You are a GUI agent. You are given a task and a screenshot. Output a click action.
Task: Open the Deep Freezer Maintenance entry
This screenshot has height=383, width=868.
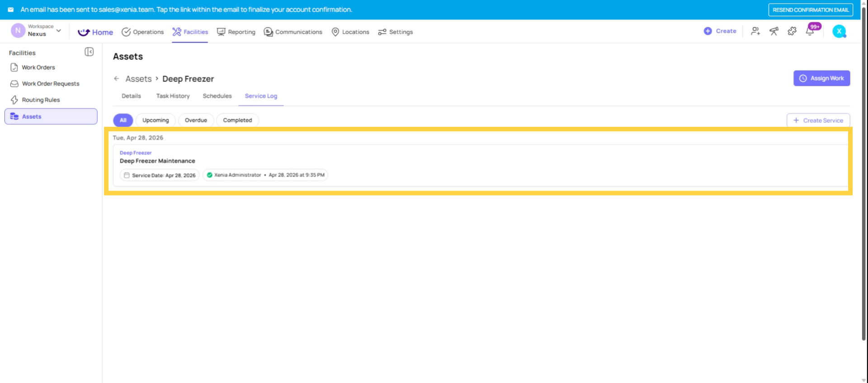(x=157, y=161)
